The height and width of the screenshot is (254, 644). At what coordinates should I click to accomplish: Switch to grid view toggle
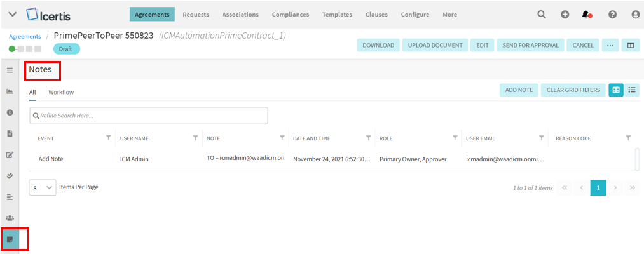(x=616, y=90)
